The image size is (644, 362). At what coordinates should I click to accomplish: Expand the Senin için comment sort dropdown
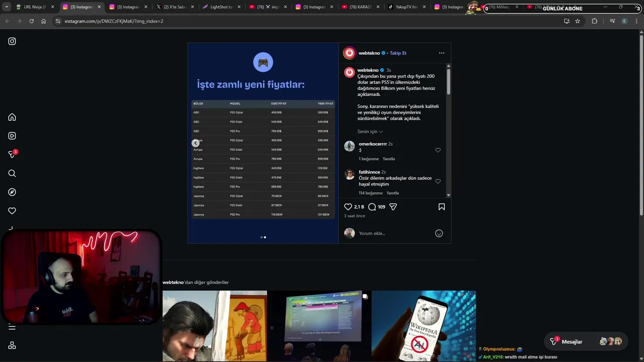coord(370,132)
